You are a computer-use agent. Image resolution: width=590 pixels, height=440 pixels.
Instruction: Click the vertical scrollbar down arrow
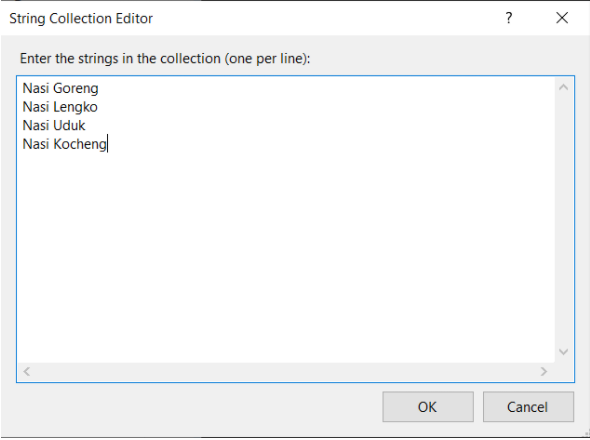(563, 352)
